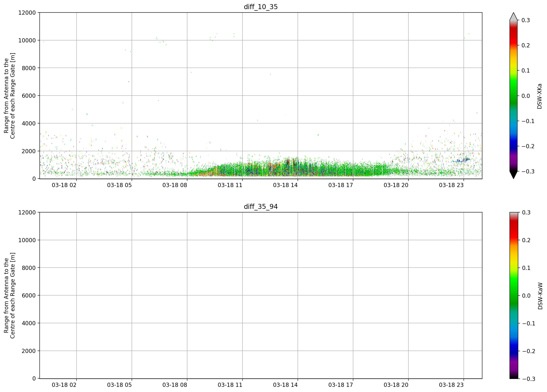
Task: Click the 6000 y-tick of diff_35_94
Action: (x=29, y=295)
